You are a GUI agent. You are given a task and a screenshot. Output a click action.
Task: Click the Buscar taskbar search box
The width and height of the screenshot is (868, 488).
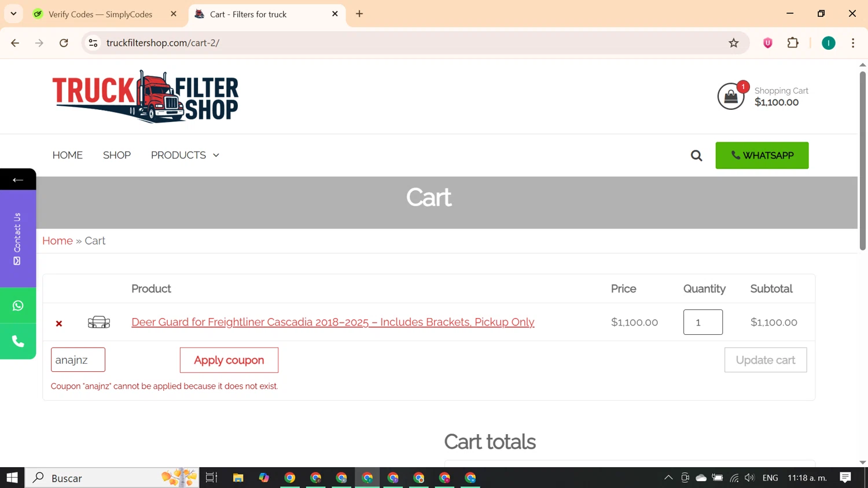(112, 478)
